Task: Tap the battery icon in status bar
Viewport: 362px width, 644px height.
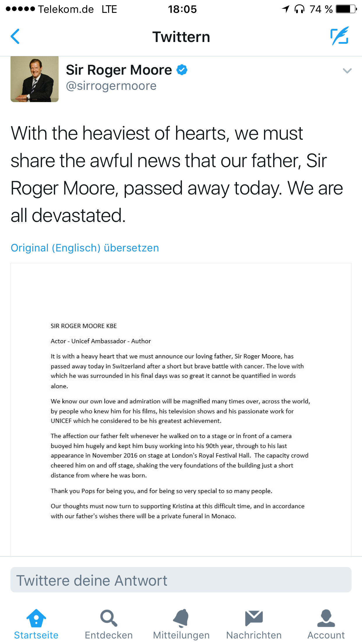Action: (346, 9)
